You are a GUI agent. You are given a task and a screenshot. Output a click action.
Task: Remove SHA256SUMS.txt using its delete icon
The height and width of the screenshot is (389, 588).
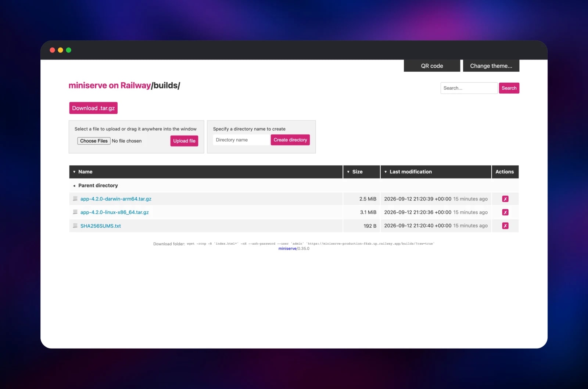tap(505, 226)
